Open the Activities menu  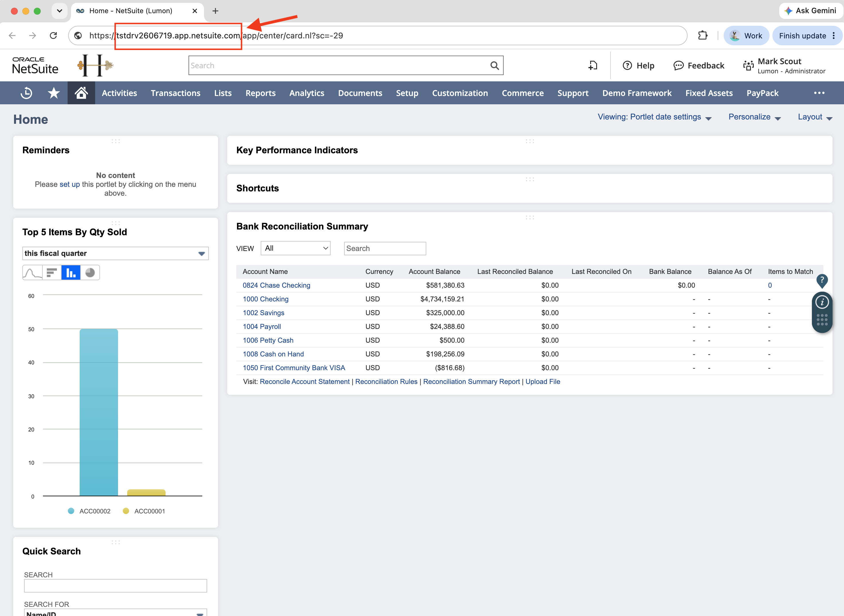119,93
